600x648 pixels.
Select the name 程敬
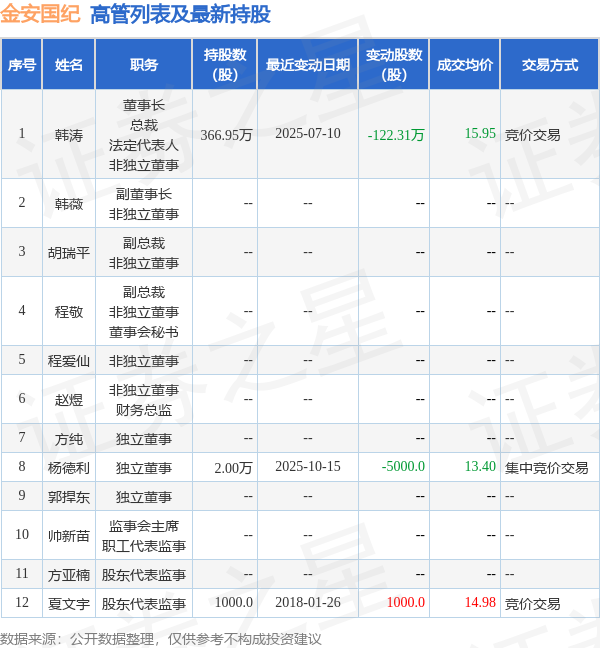[x=69, y=312]
